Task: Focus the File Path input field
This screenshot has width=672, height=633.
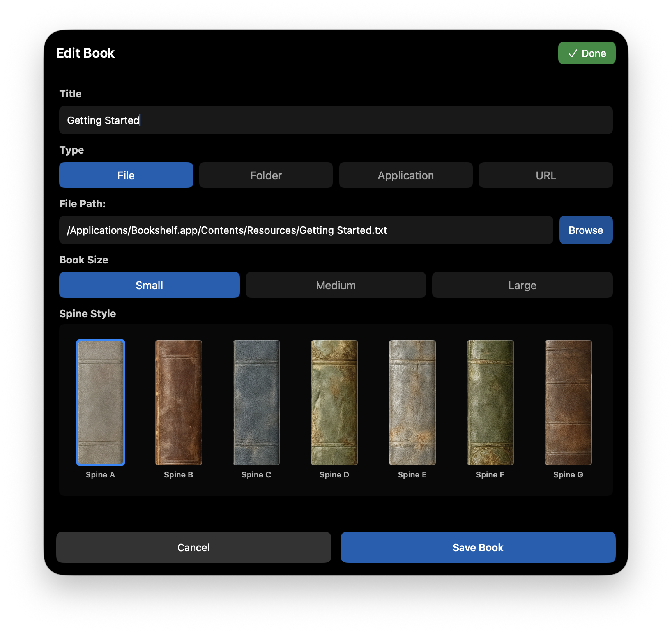Action: click(x=306, y=230)
